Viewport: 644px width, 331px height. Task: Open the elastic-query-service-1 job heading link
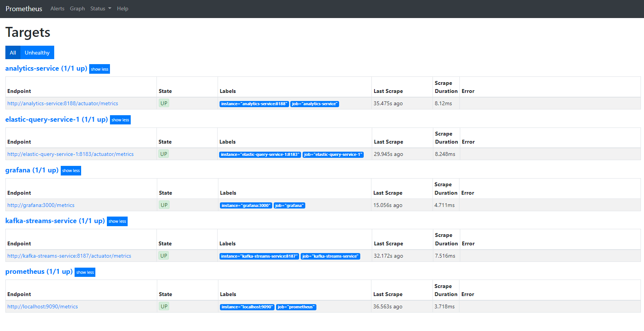[57, 119]
